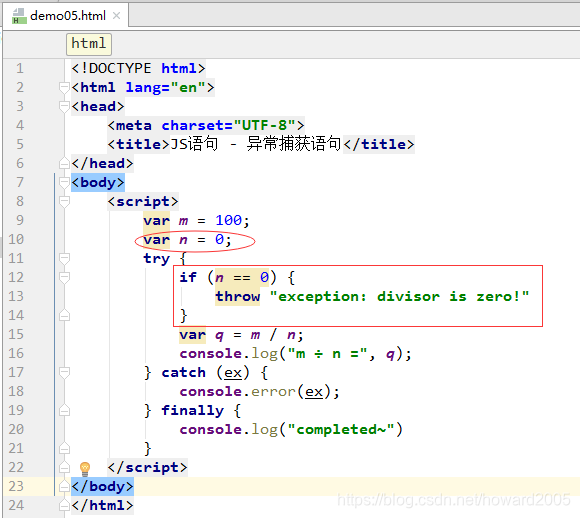Click the opening <script> tag
This screenshot has height=518, width=580.
[x=143, y=202]
